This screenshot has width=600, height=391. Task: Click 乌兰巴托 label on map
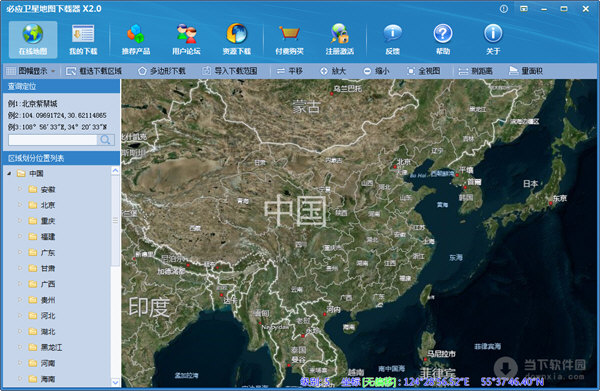(347, 89)
